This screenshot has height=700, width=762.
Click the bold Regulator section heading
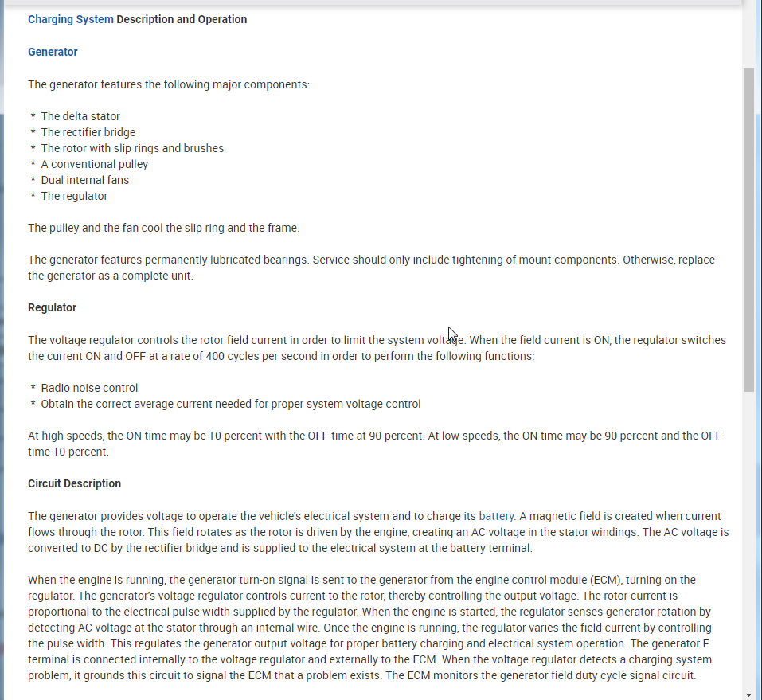click(52, 307)
